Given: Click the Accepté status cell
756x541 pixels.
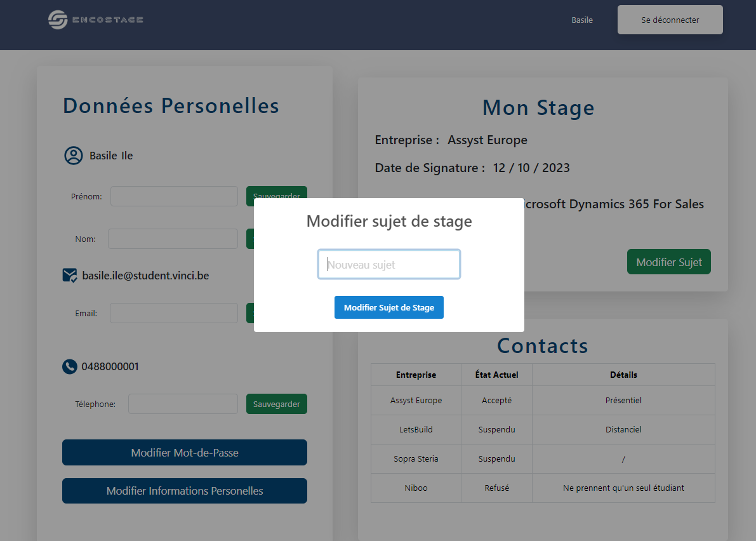Looking at the screenshot, I should pyautogui.click(x=496, y=400).
